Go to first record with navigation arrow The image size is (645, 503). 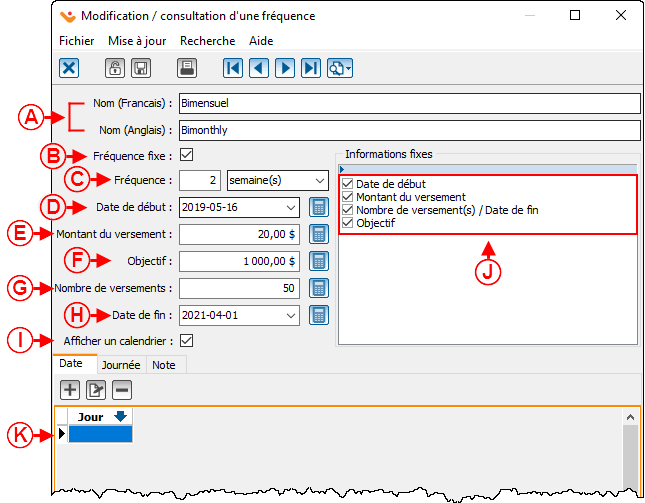(233, 68)
